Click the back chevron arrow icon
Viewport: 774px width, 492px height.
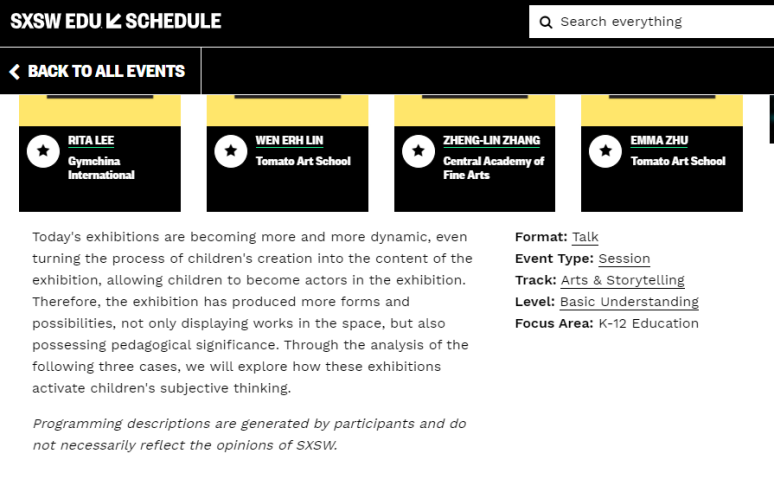click(x=15, y=72)
